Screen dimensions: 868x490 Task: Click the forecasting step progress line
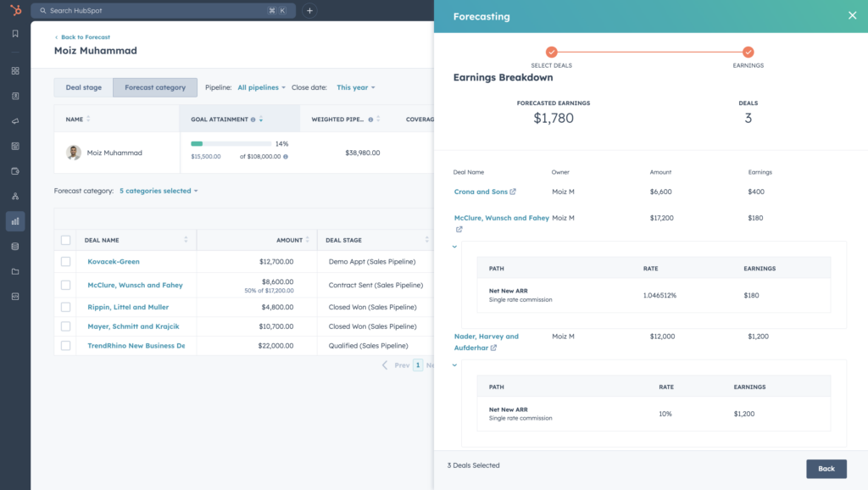pyautogui.click(x=650, y=52)
